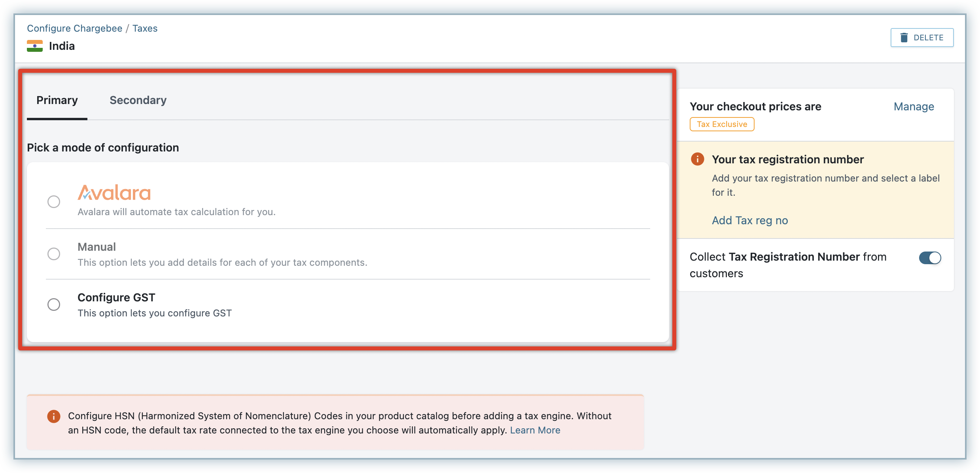Open the Manage checkout prices link
Image resolution: width=980 pixels, height=473 pixels.
click(x=914, y=106)
